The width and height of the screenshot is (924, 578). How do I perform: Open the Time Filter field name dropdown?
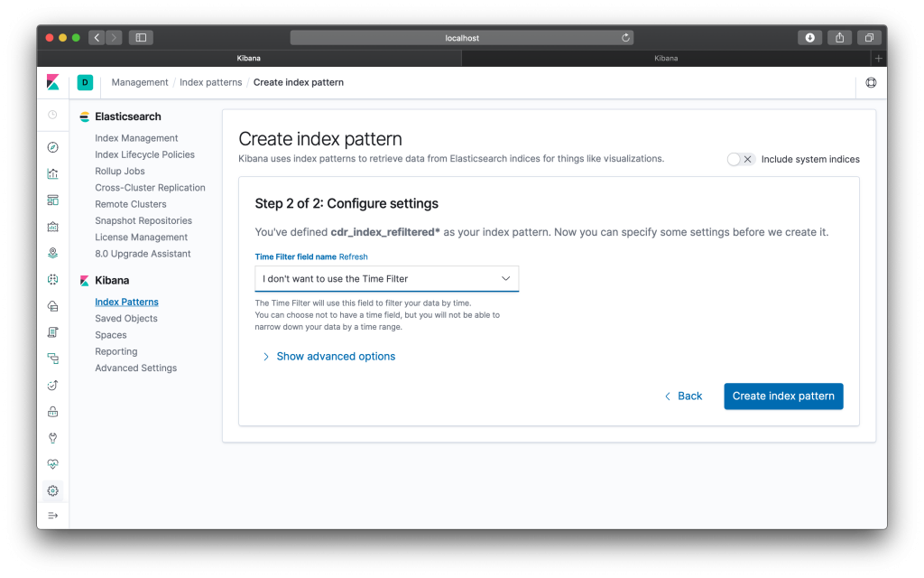(x=386, y=279)
